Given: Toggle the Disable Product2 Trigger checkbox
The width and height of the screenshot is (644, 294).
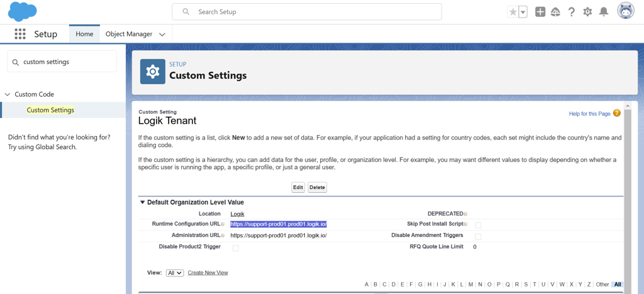Looking at the screenshot, I should point(235,248).
